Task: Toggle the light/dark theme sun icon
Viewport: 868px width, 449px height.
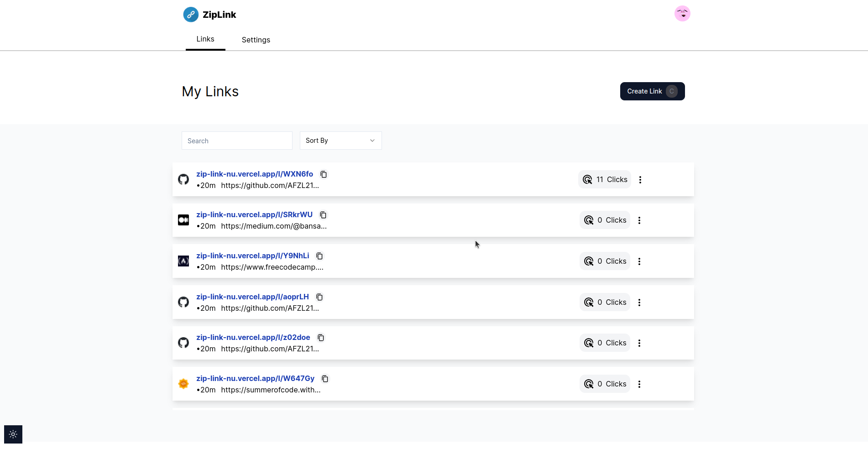Action: pyautogui.click(x=13, y=434)
